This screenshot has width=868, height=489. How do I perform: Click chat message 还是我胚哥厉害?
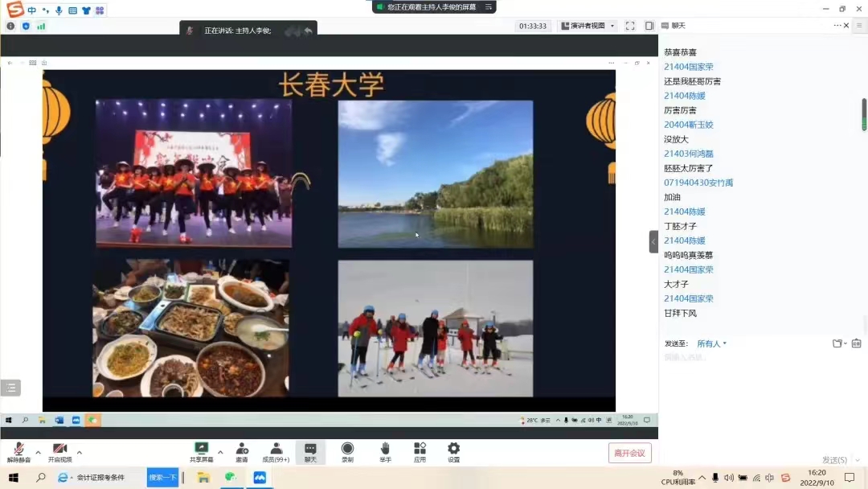692,81
